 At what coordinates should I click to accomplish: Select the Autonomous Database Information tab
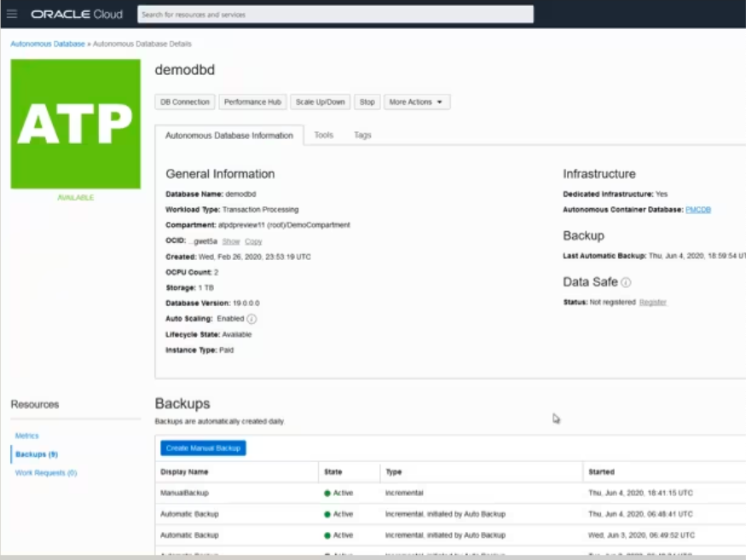tap(230, 135)
